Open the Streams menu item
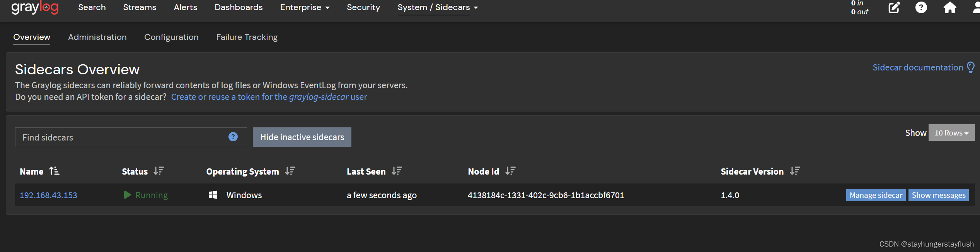 (x=140, y=7)
